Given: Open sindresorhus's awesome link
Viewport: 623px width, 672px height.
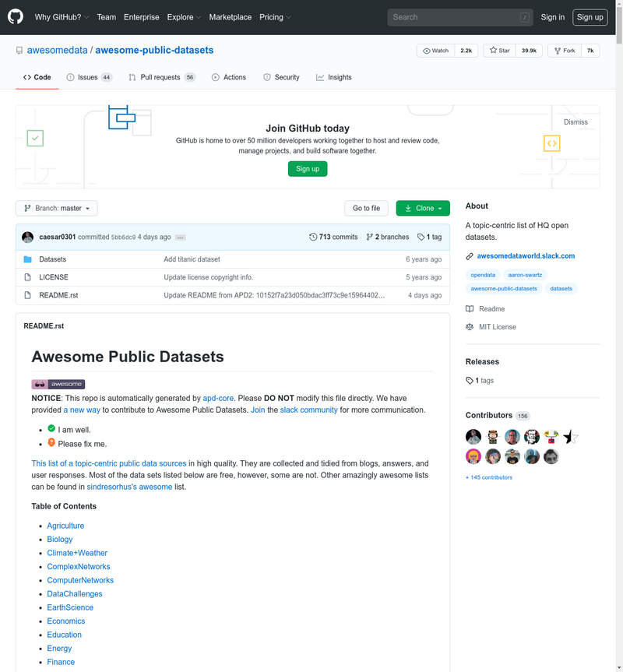Looking at the screenshot, I should coord(129,487).
